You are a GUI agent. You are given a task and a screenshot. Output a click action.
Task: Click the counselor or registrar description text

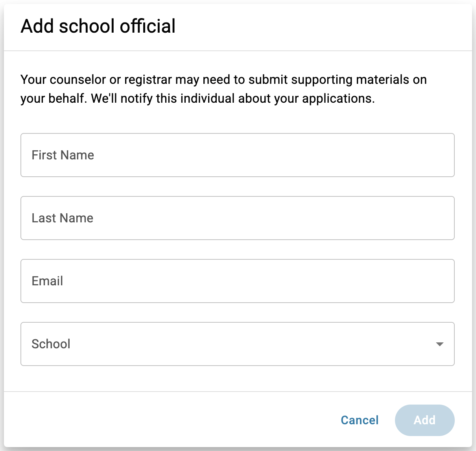pyautogui.click(x=223, y=80)
